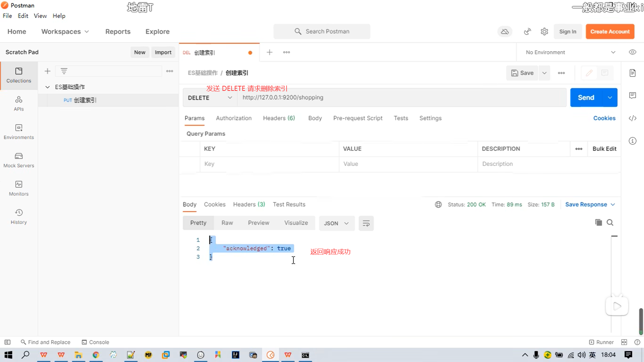The height and width of the screenshot is (362, 644).
Task: Toggle the environment quick look eye
Action: pos(633,52)
